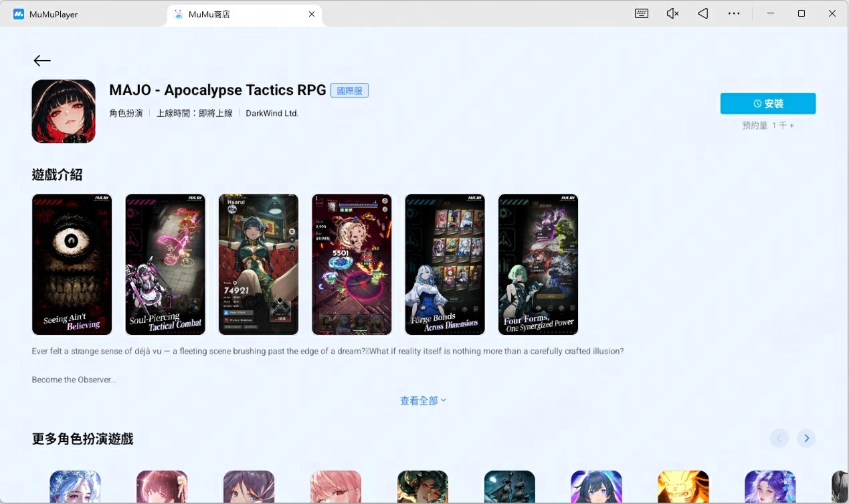Screen dimensions: 849x504
Task: Select the MuMu商店 tab
Action: (x=244, y=14)
